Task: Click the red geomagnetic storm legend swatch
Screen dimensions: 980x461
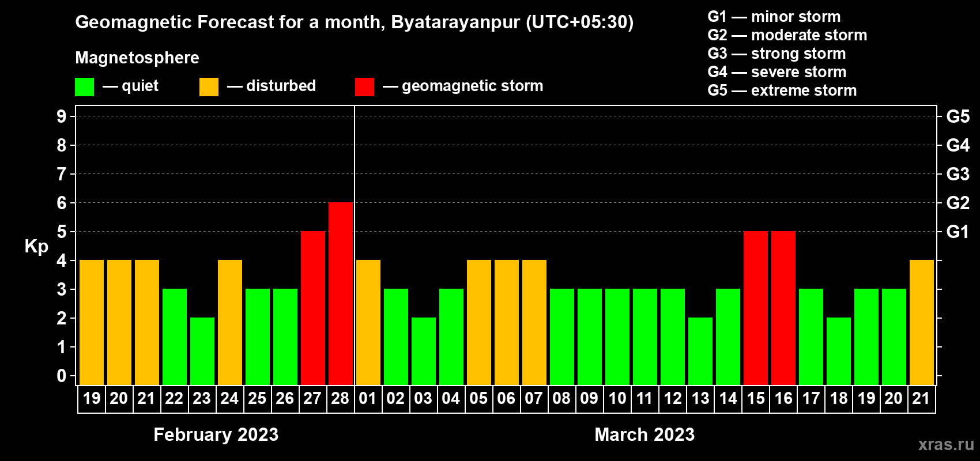Action: (364, 87)
